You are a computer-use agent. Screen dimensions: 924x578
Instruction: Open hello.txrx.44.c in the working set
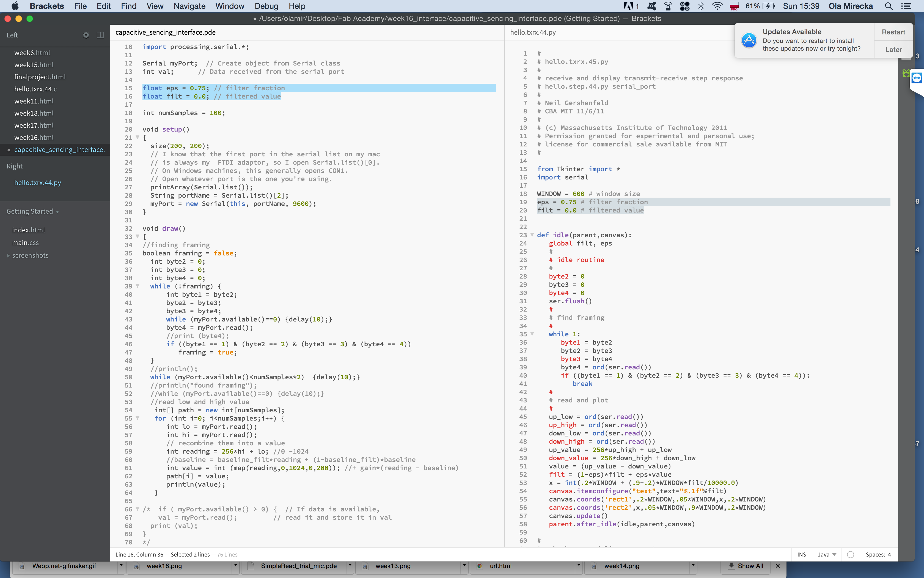(x=35, y=89)
